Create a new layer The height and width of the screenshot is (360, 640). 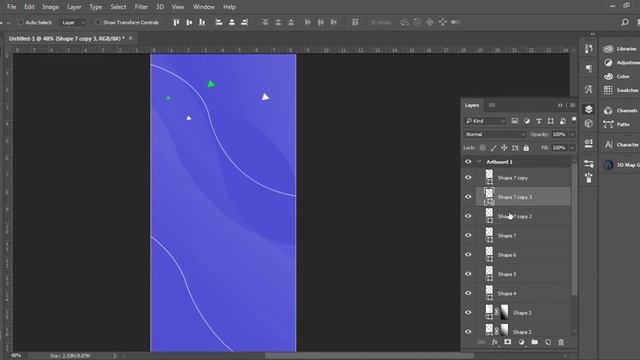click(x=548, y=342)
